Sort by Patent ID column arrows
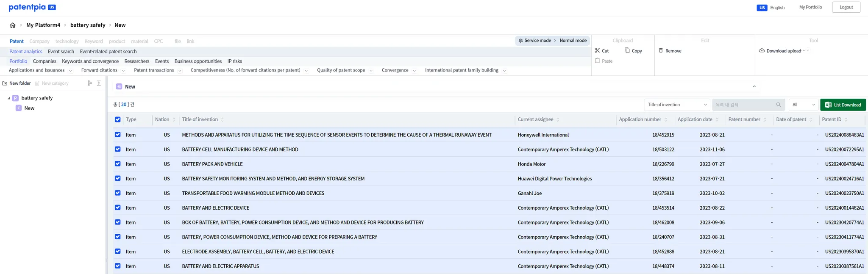The height and width of the screenshot is (274, 868). click(846, 119)
